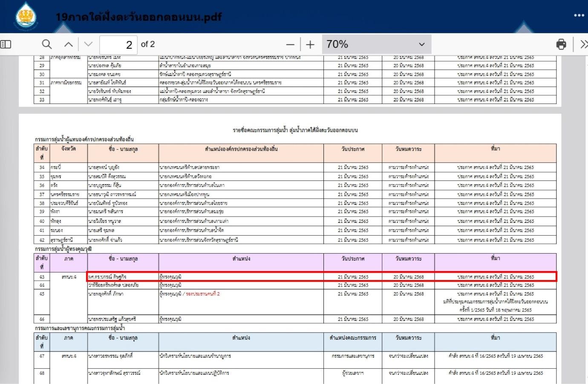Toggle the sidebar panel icon
This screenshot has height=384, width=588.
(x=6, y=44)
